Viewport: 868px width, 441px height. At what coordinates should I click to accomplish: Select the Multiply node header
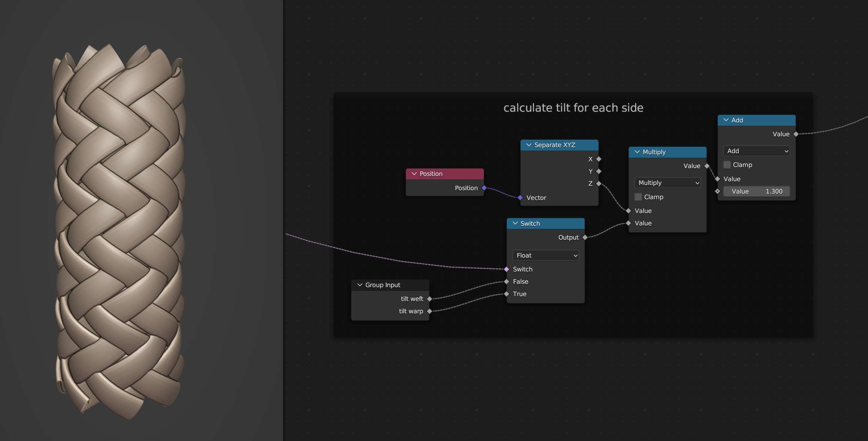tap(667, 152)
